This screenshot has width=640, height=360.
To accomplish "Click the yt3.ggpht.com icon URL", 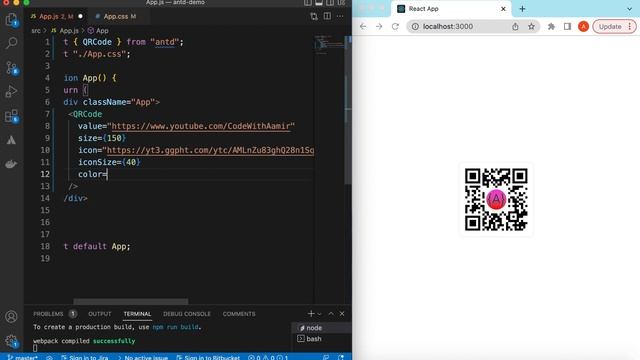I will [210, 150].
